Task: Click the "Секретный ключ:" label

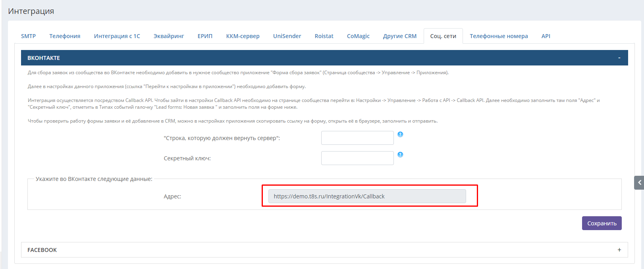Action: click(x=187, y=158)
